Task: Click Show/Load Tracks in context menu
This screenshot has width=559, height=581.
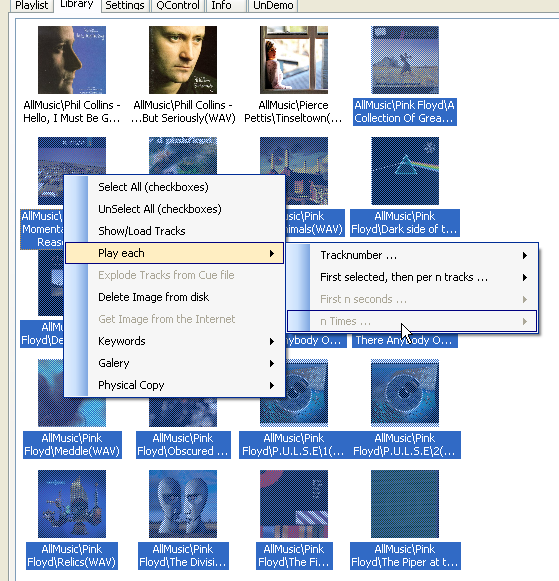Action: click(x=174, y=231)
